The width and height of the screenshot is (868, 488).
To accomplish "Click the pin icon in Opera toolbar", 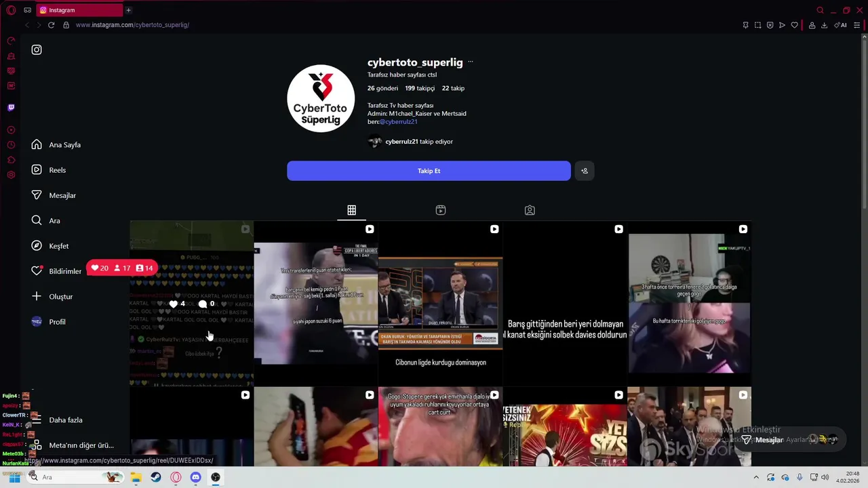I will pos(745,25).
